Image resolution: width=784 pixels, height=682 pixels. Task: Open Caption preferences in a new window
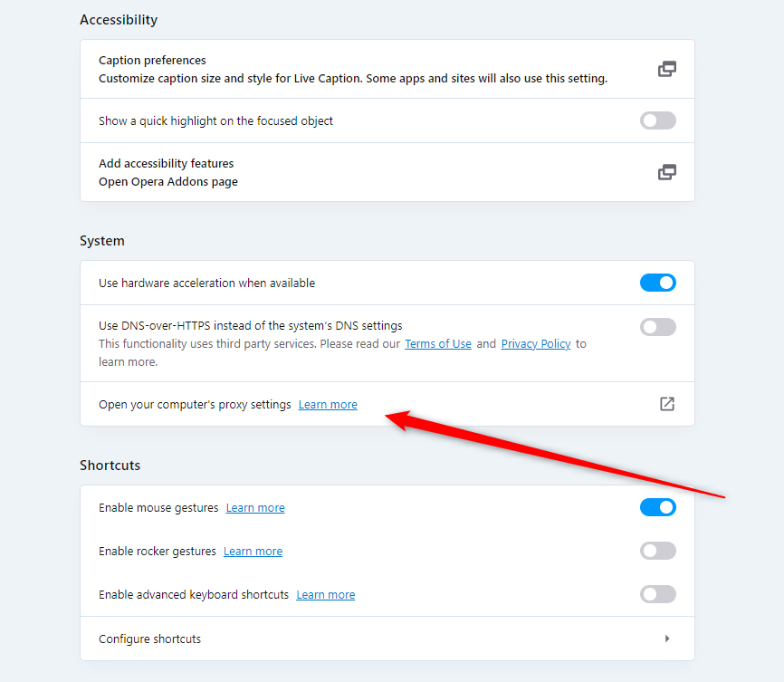click(667, 68)
